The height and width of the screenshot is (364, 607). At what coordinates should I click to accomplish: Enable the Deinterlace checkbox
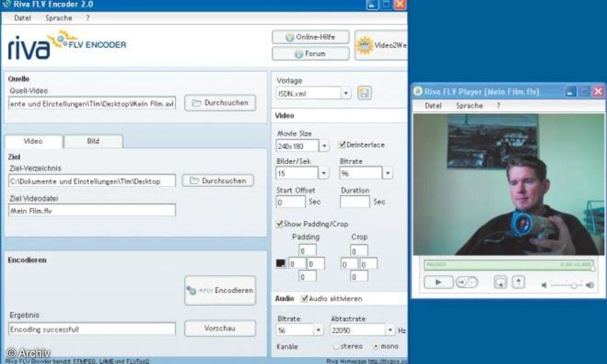pos(342,145)
